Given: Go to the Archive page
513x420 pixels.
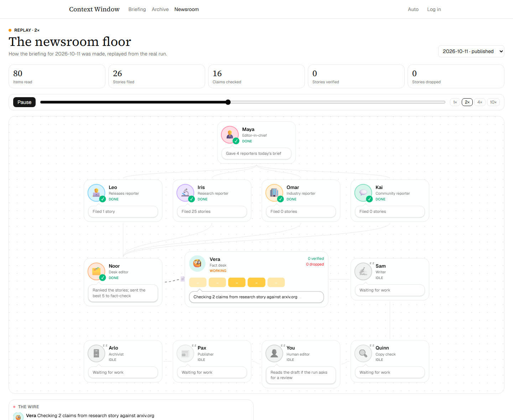Looking at the screenshot, I should 160,9.
